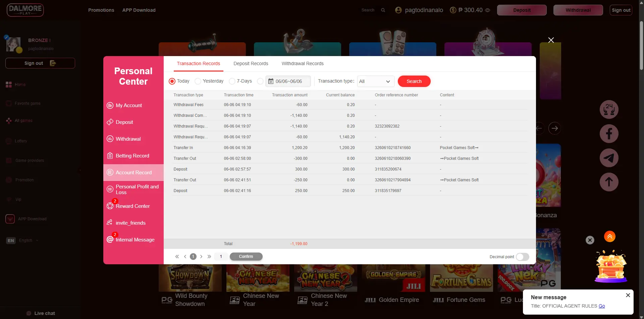This screenshot has width=644, height=319.
Task: Open the Golden Empire game thumbnail
Action: [x=393, y=279]
